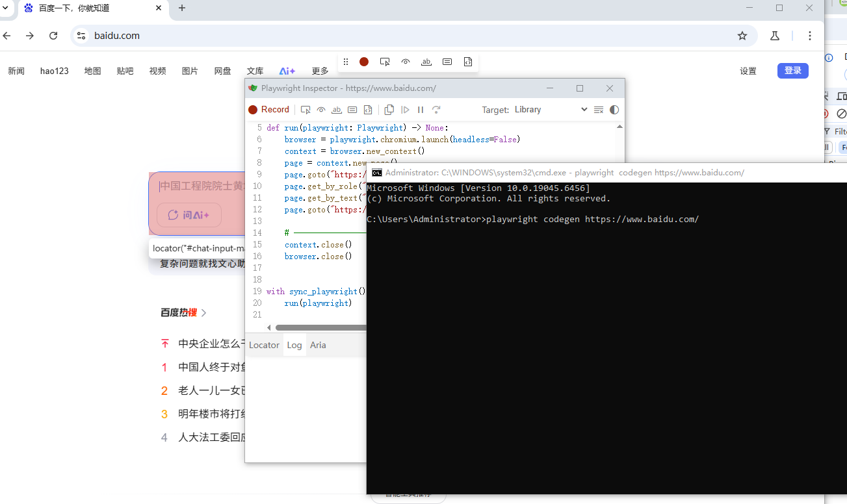Click the Resume play icon in Inspector
The height and width of the screenshot is (504, 847).
pos(405,110)
